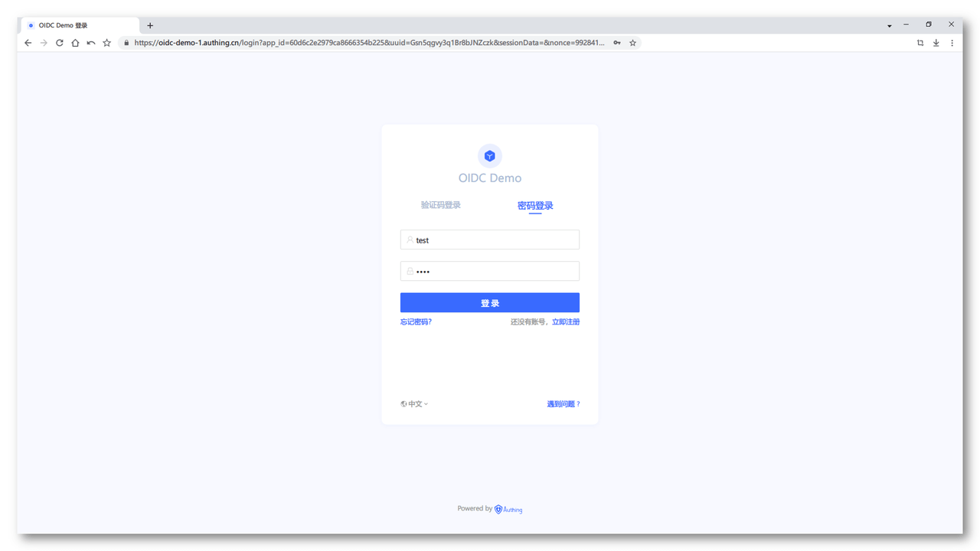Click the browser back arrow

click(28, 43)
